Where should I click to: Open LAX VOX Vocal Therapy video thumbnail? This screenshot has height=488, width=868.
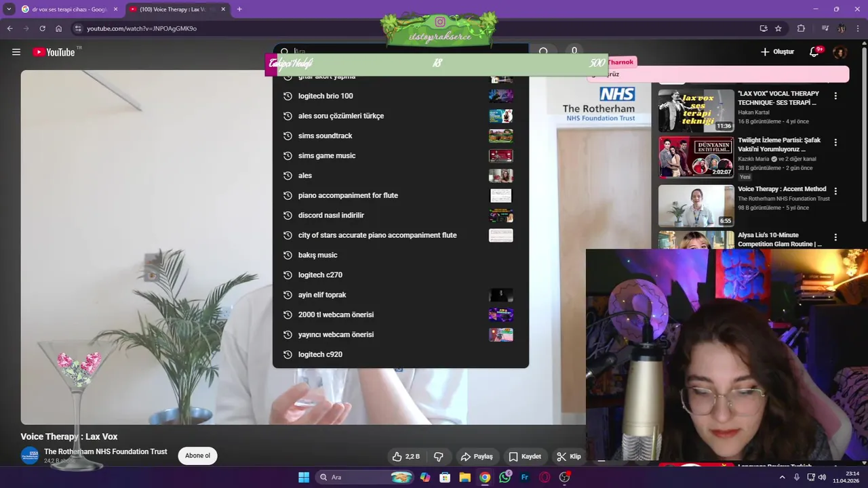pos(696,110)
